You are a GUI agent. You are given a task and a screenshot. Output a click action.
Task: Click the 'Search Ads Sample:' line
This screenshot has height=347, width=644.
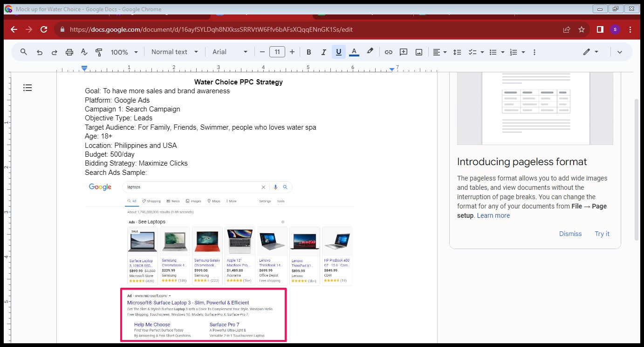click(x=116, y=173)
